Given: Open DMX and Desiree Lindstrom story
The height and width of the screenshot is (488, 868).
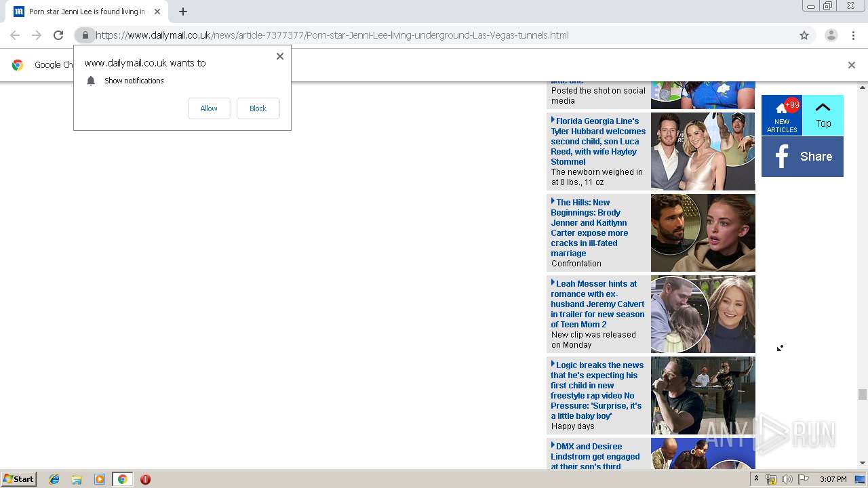Looking at the screenshot, I should point(595,456).
